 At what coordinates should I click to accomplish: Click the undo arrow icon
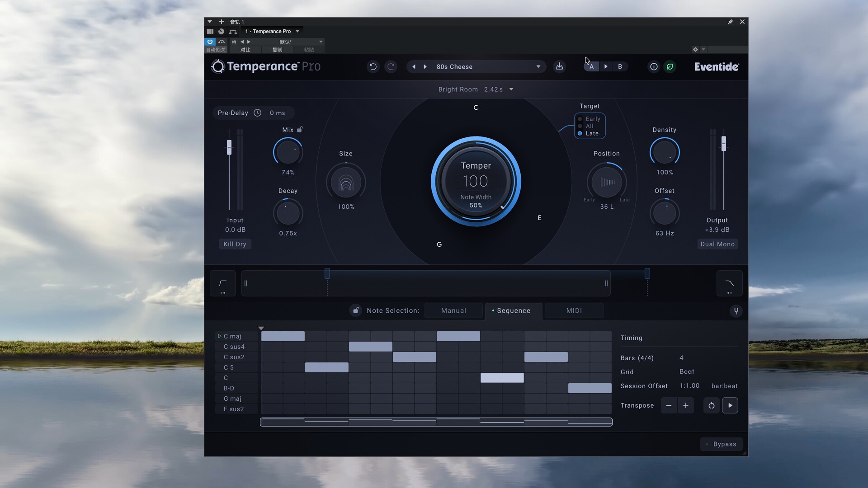click(x=373, y=67)
